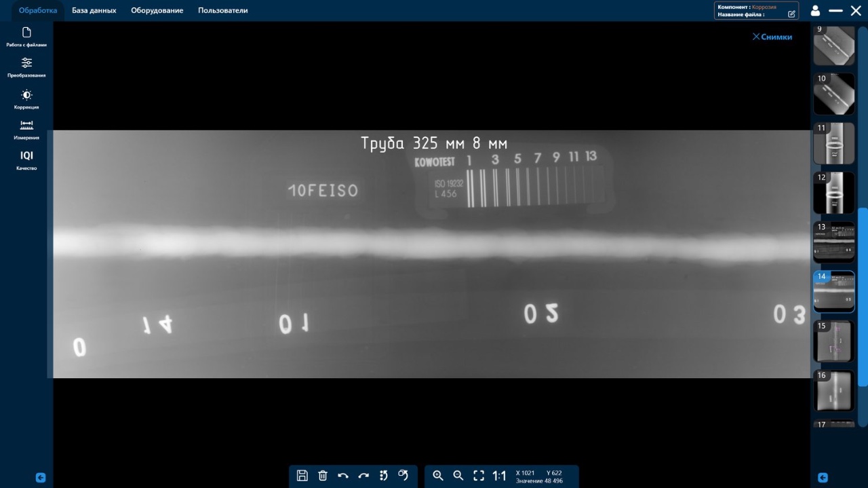Click the dotted curved-arrow icon
This screenshot has width=868, height=488.
click(384, 476)
